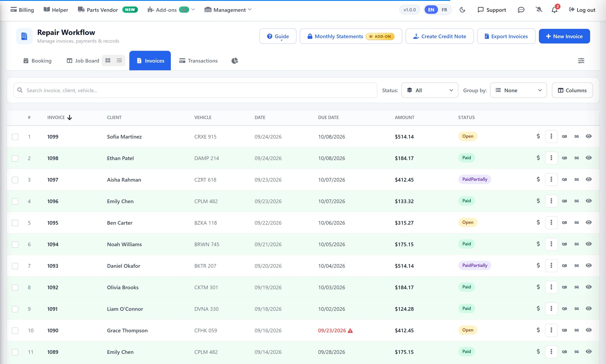Tick the checkbox for invoice 1099
Screen dimensions: 606x364
click(15, 137)
